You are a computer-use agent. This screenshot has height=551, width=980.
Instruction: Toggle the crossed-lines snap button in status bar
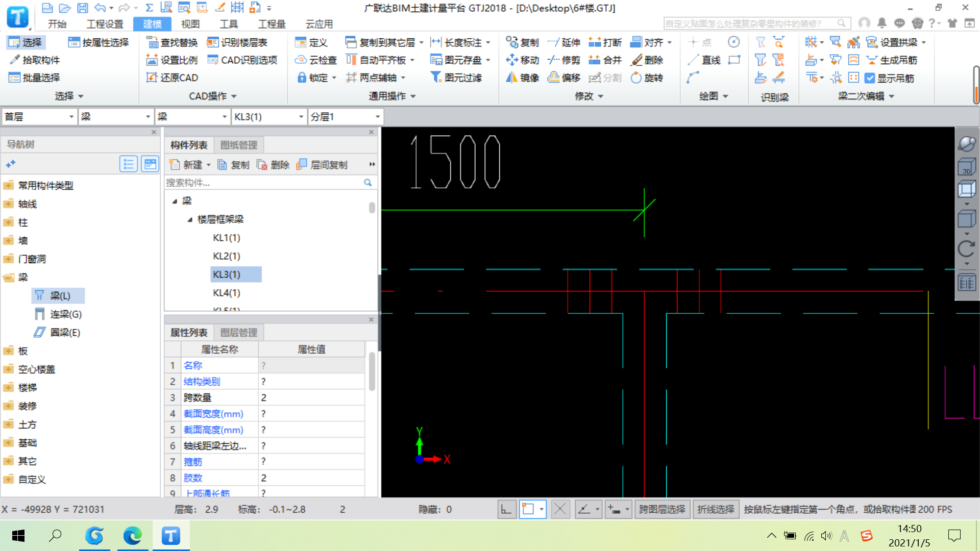560,509
